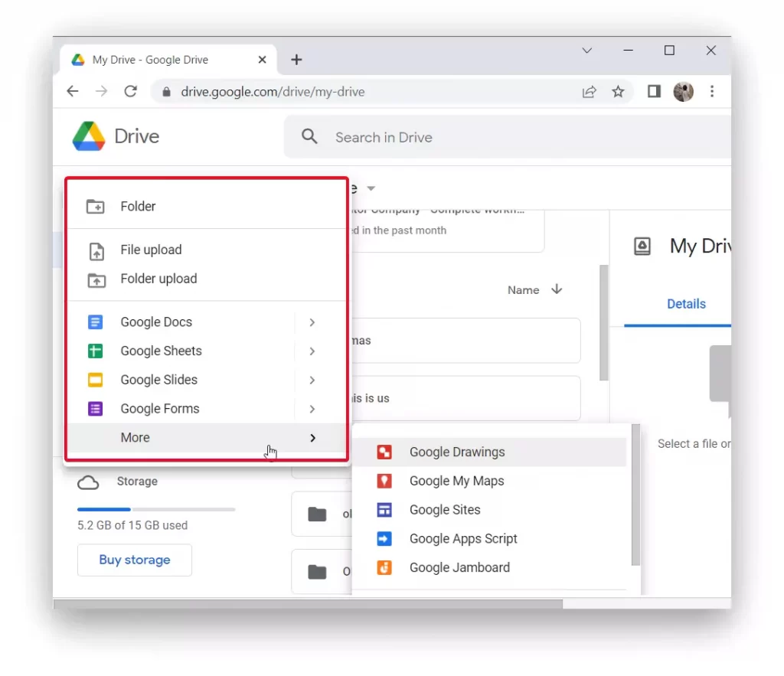This screenshot has height=676, width=784.
Task: Click the new folder icon
Action: click(95, 207)
